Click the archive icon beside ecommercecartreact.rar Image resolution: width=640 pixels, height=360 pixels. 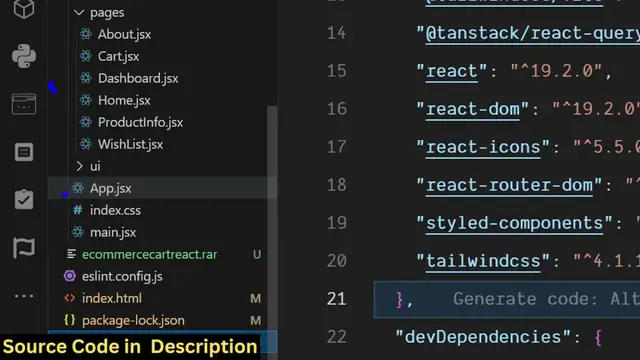click(x=71, y=254)
